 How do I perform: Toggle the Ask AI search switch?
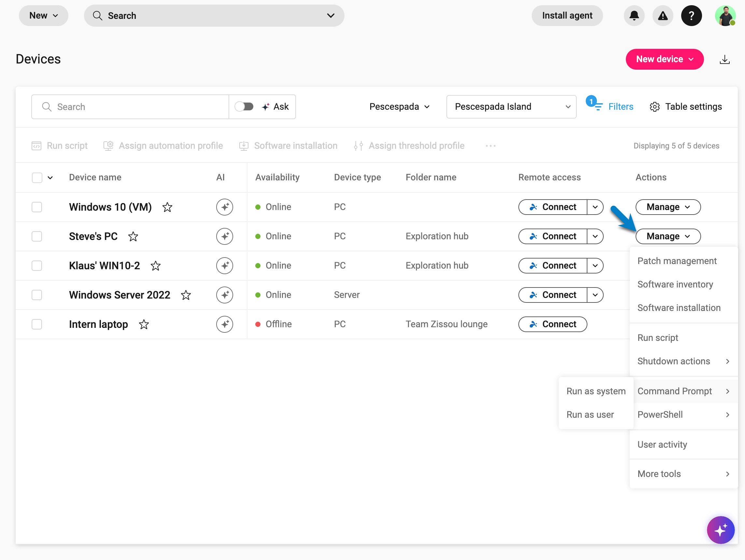pyautogui.click(x=244, y=107)
